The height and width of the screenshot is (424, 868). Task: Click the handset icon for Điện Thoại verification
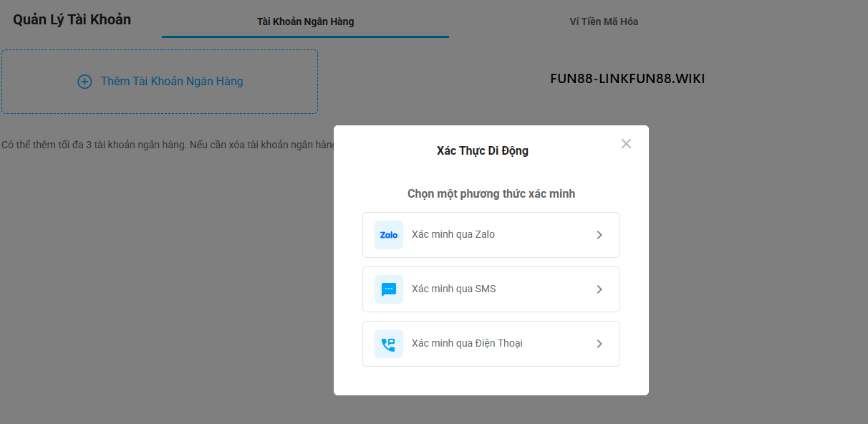(x=388, y=344)
